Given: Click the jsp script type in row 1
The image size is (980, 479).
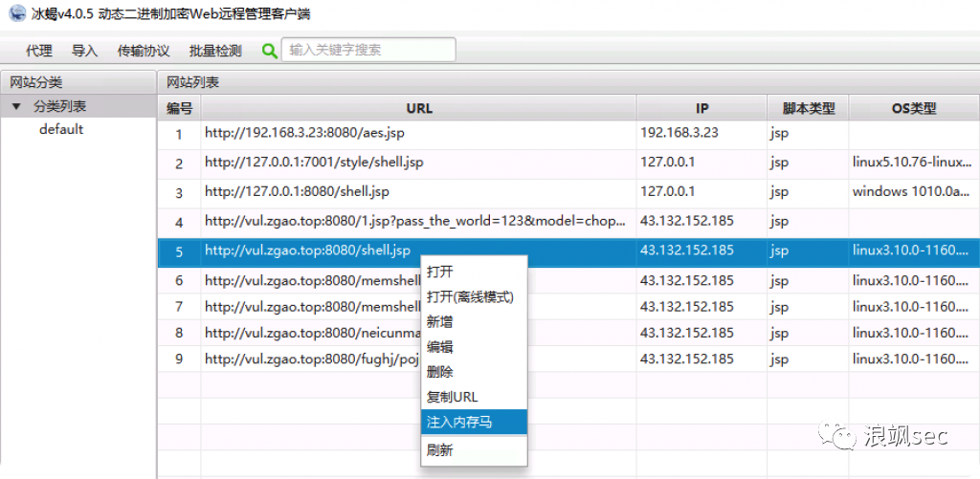Looking at the screenshot, I should [808, 133].
